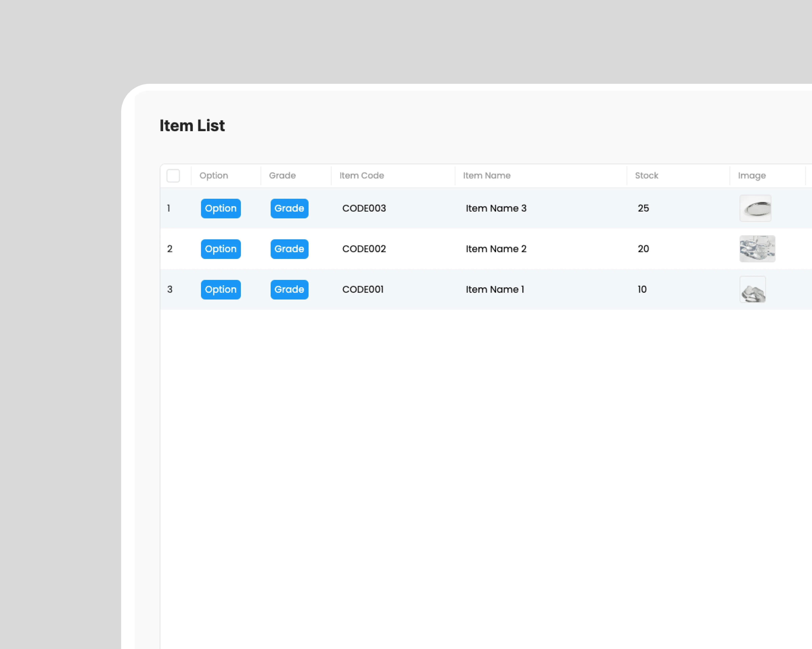Select the Grade button for CODE003
This screenshot has height=649, width=812.
tap(289, 208)
